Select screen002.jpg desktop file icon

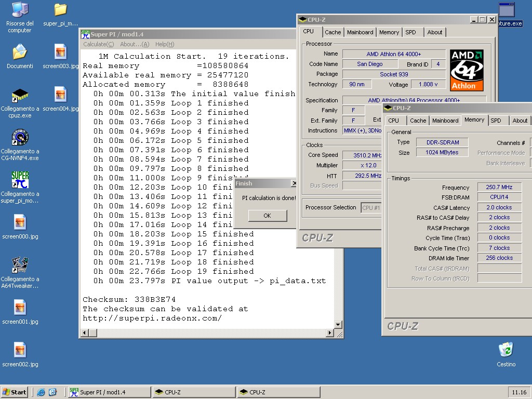point(20,350)
